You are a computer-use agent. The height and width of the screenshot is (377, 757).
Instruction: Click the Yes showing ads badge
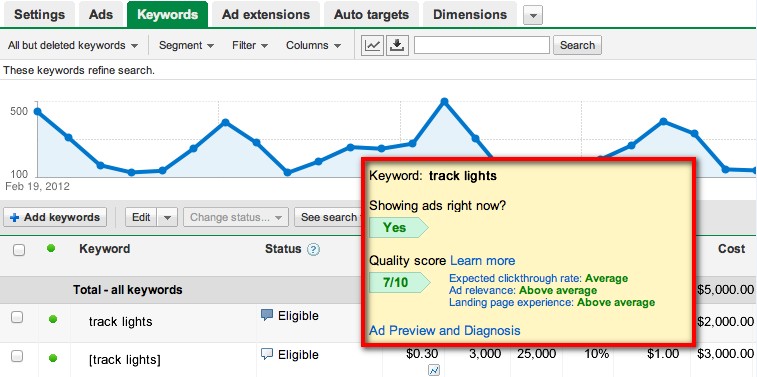[x=398, y=227]
